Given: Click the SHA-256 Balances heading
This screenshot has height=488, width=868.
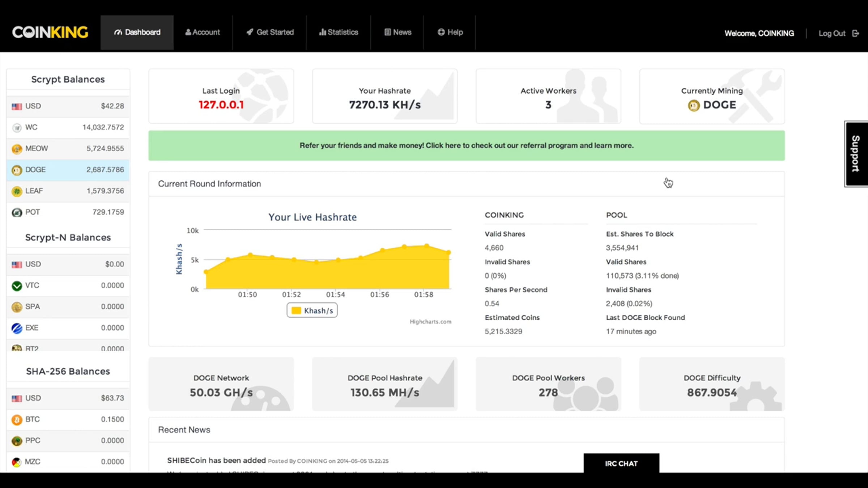Looking at the screenshot, I should tap(68, 372).
